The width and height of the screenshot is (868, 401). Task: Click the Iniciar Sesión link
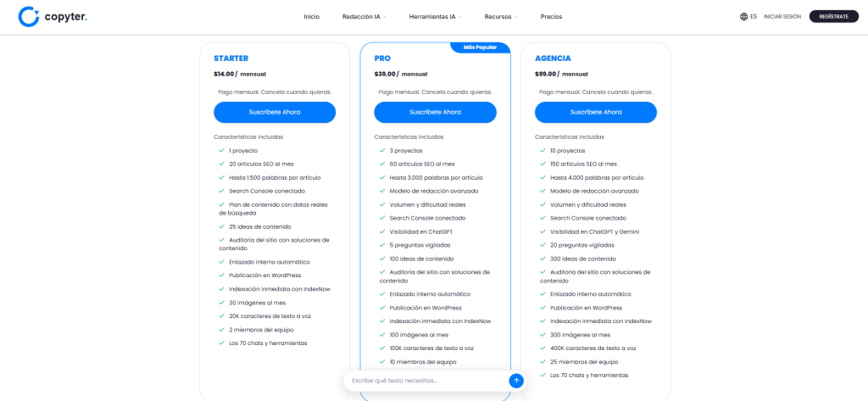pos(782,17)
